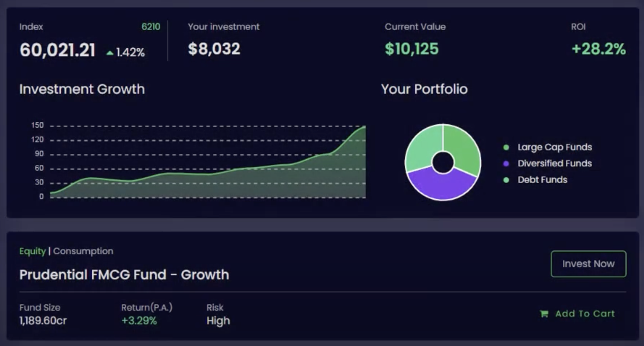The image size is (644, 346).
Task: Click the Large Cap Funds legend dot
Action: [506, 147]
